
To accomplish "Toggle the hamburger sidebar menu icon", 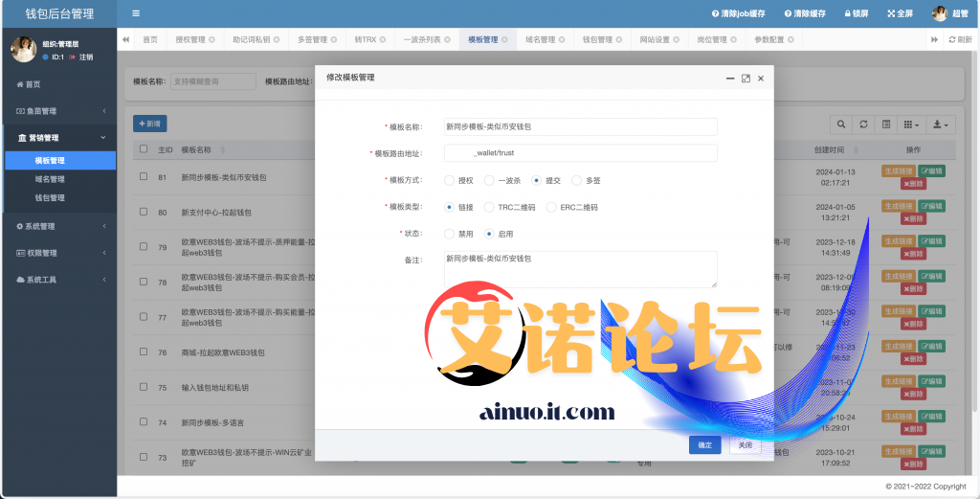I will [x=136, y=13].
